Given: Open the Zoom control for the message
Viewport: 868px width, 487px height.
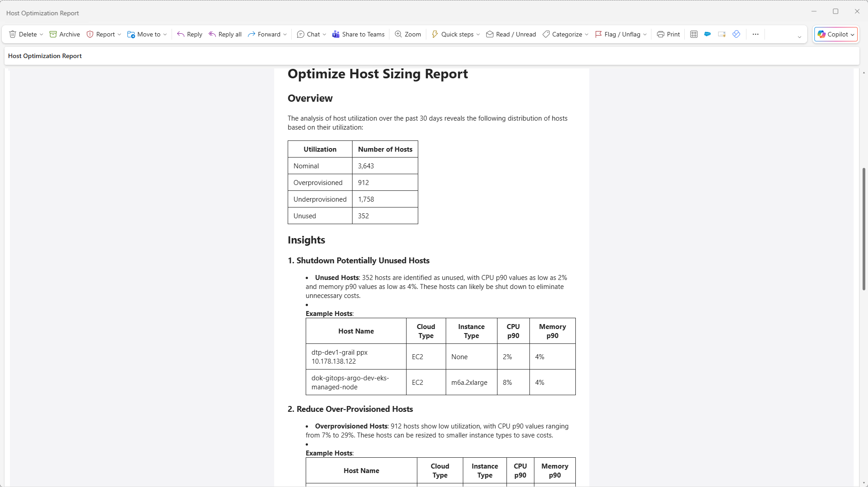Looking at the screenshot, I should click(x=407, y=34).
